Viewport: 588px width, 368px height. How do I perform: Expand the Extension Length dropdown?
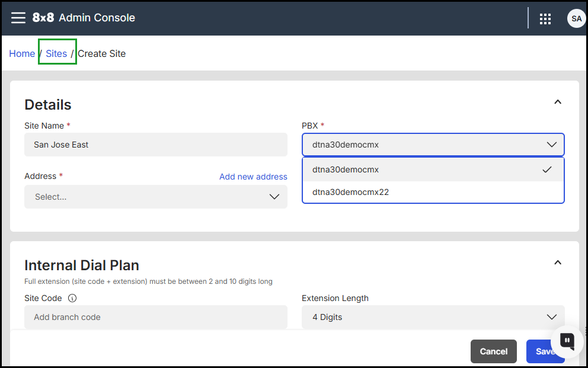pos(433,317)
